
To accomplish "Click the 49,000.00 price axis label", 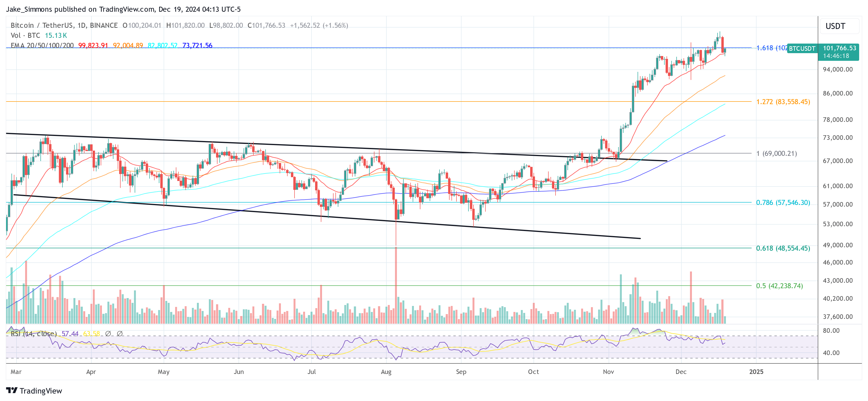I will tap(838, 245).
